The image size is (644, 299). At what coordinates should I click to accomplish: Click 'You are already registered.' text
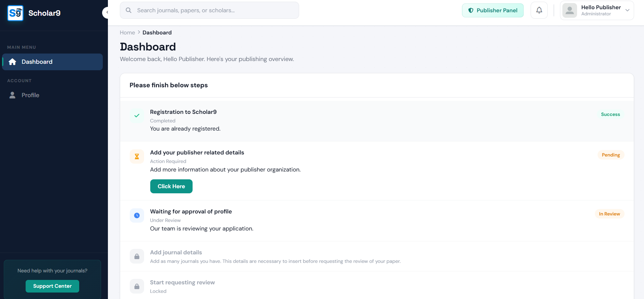185,129
